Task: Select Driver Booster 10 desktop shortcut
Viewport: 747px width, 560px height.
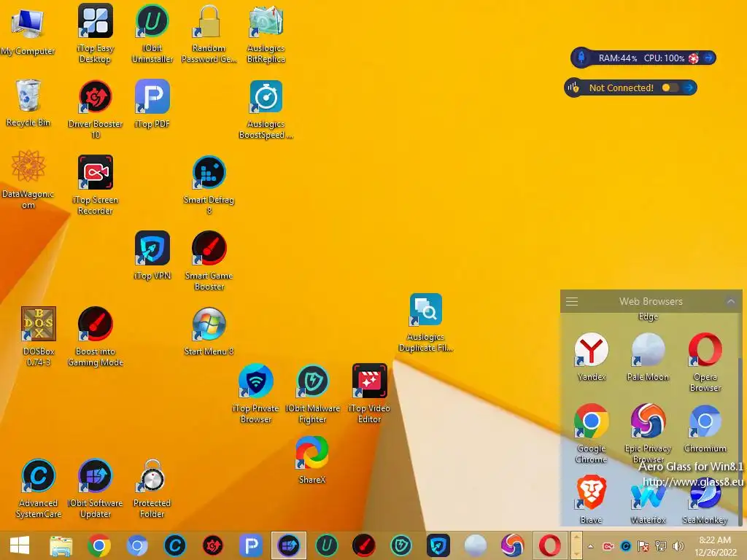Action: tap(96, 109)
